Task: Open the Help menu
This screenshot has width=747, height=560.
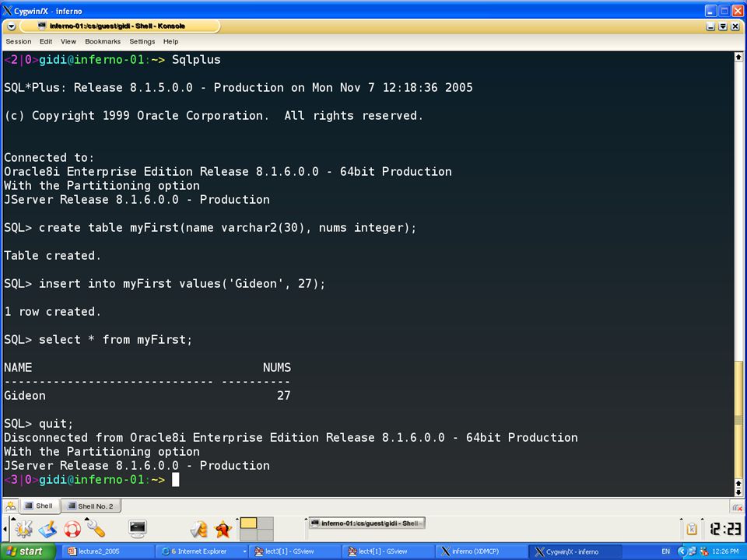Action: (170, 41)
